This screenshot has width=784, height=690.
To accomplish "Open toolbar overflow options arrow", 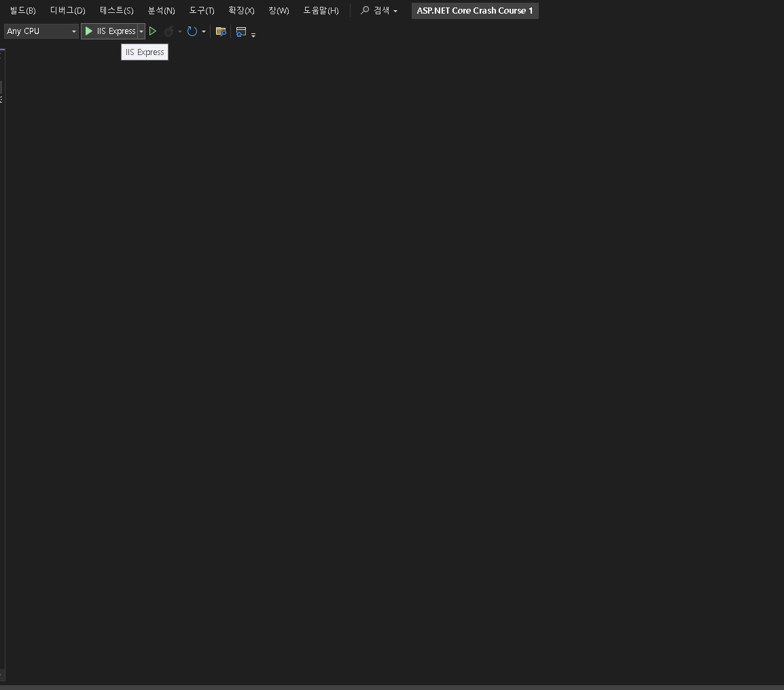I will coord(253,35).
